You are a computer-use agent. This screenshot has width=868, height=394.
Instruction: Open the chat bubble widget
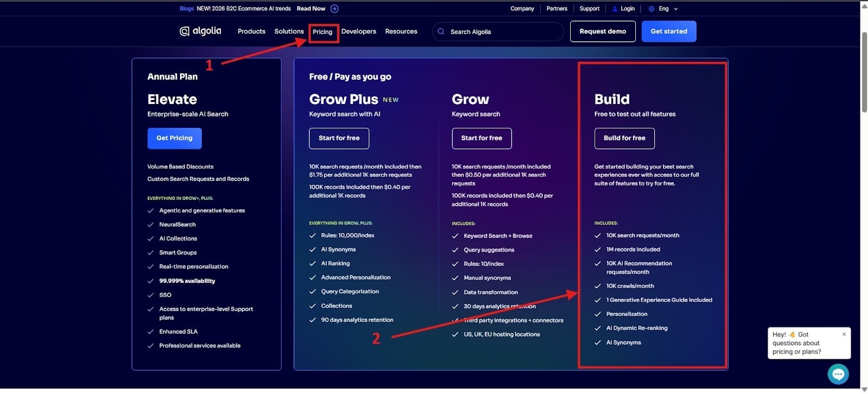click(x=838, y=374)
